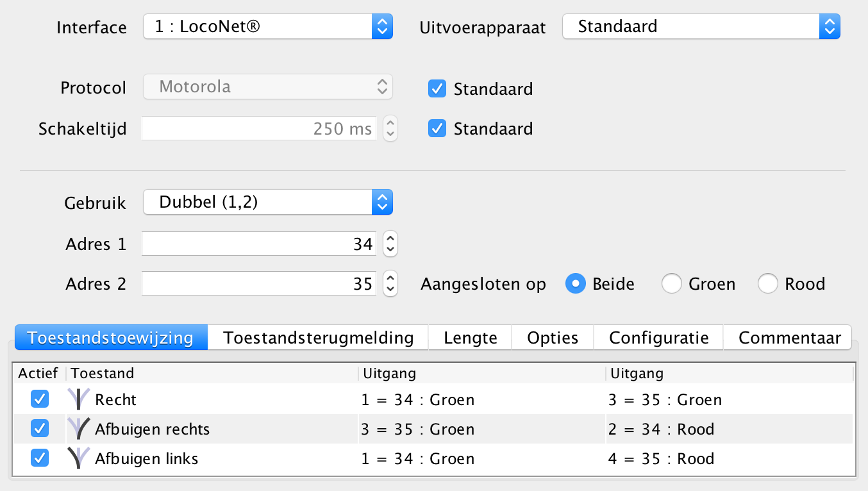
Task: Switch to the Configuratie tab
Action: click(658, 337)
